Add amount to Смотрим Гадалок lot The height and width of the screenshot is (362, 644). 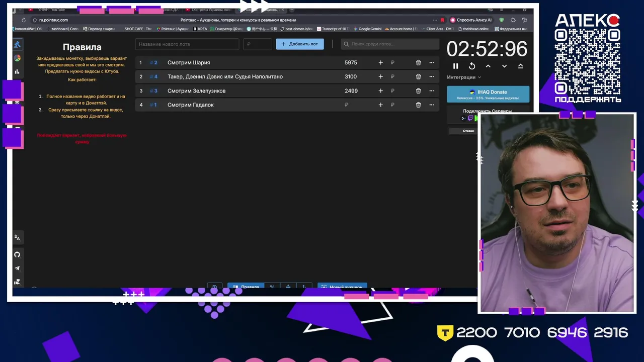[380, 105]
